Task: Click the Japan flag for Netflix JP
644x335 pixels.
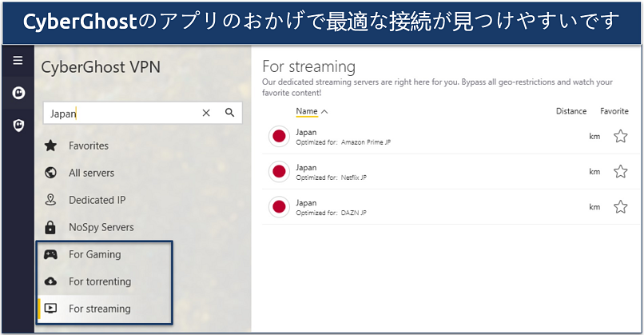Action: click(279, 172)
